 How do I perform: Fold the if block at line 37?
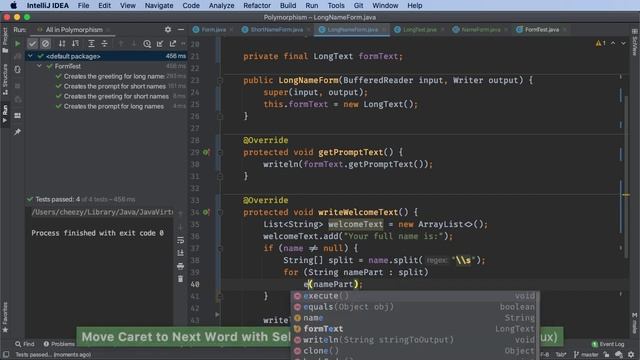(x=220, y=248)
